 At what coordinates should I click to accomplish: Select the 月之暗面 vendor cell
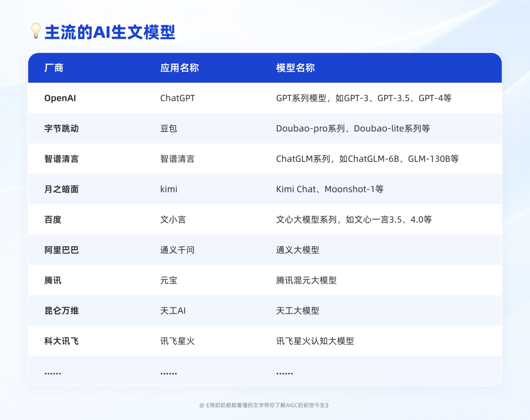coord(61,189)
